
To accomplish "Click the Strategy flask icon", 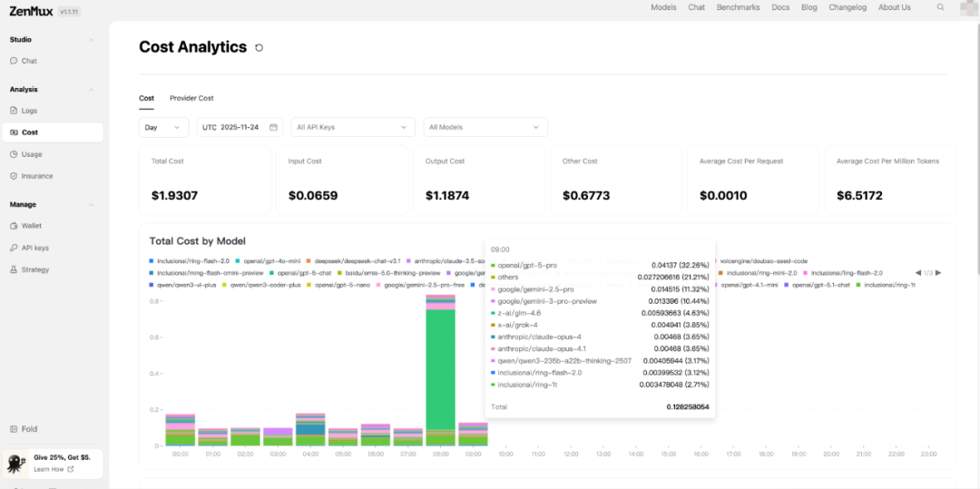I will tap(15, 269).
